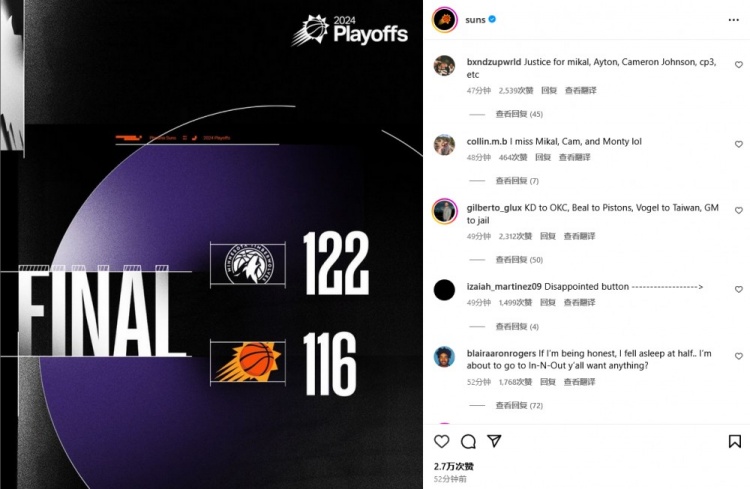Save post with the bookmark icon
This screenshot has width=750, height=489.
tap(735, 441)
